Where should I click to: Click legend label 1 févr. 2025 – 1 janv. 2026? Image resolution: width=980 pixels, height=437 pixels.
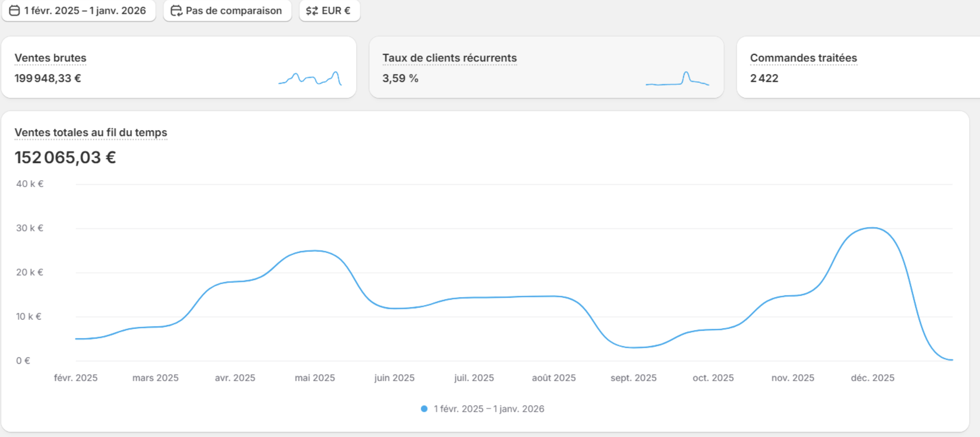pyautogui.click(x=489, y=409)
